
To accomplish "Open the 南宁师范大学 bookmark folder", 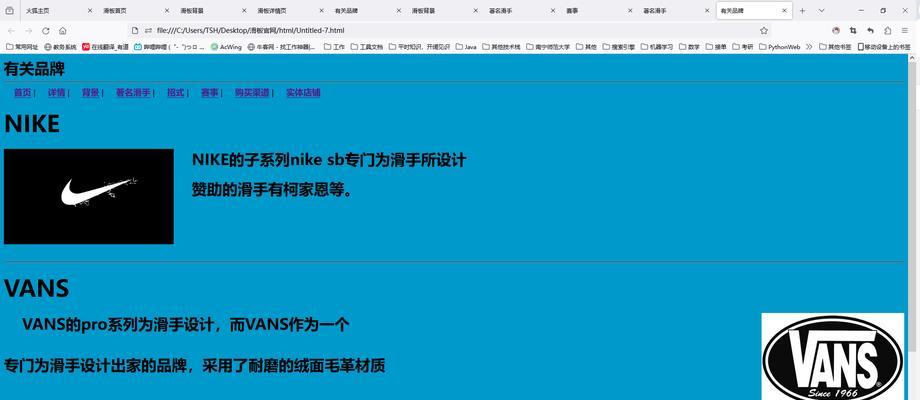I will [x=548, y=47].
